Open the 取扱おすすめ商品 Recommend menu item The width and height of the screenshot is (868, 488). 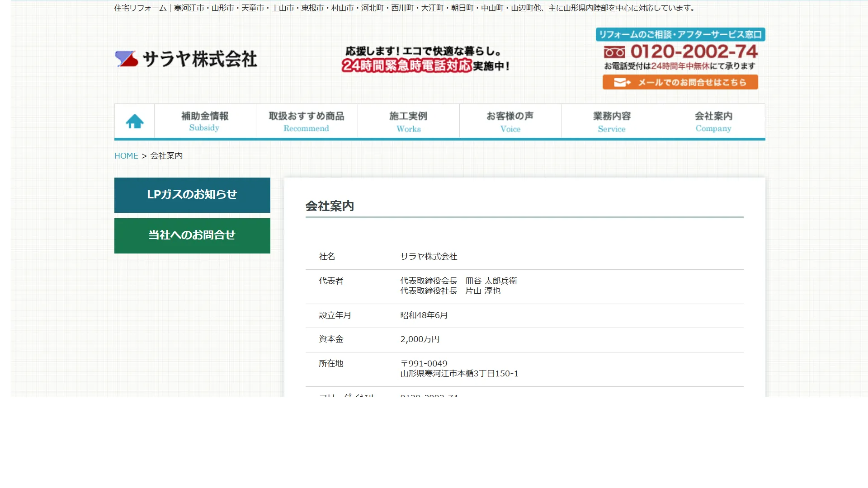[x=307, y=121]
